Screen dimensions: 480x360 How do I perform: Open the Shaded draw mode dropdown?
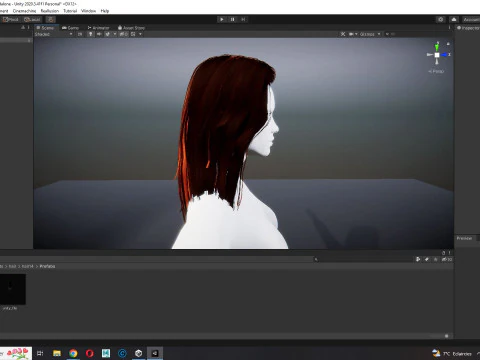[53, 34]
